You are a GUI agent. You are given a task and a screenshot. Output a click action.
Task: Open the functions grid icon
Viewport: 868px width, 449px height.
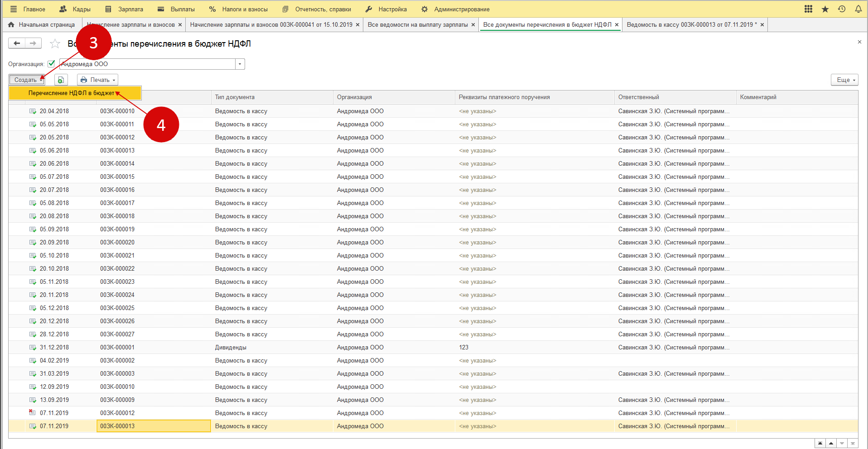coord(808,9)
